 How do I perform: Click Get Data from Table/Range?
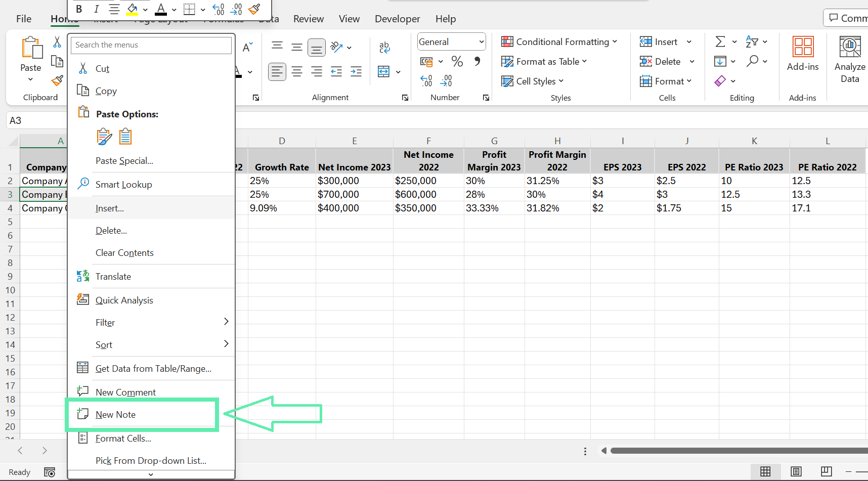151,368
